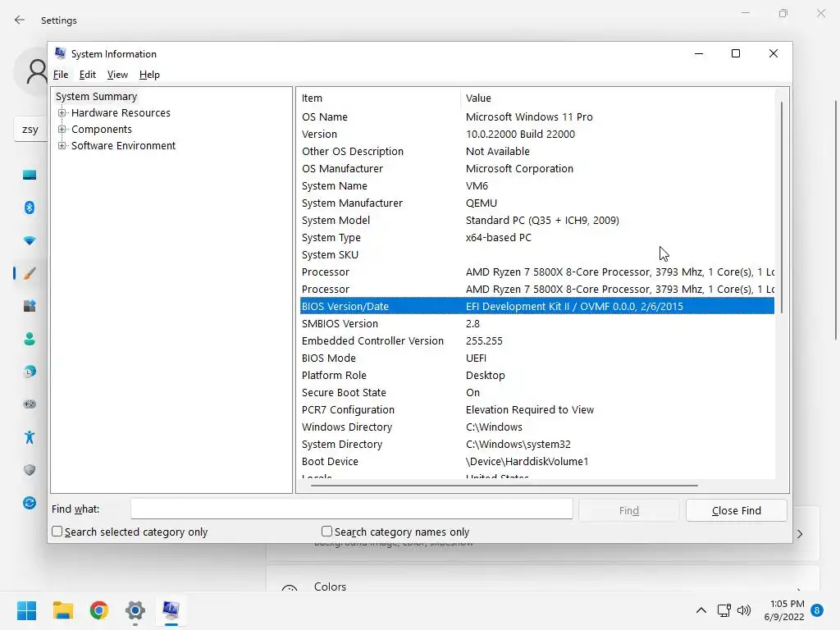Select the SMBIOS Version row
840x630 pixels.
tap(537, 323)
